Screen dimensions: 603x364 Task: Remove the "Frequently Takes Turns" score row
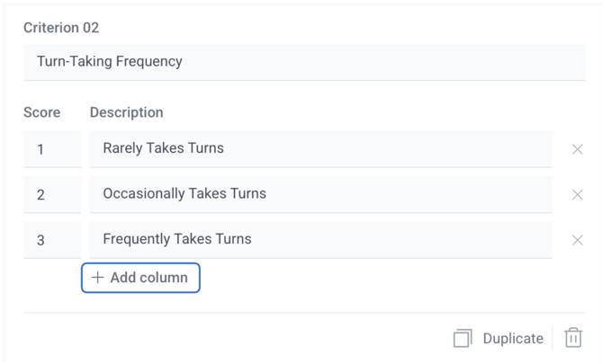(578, 240)
